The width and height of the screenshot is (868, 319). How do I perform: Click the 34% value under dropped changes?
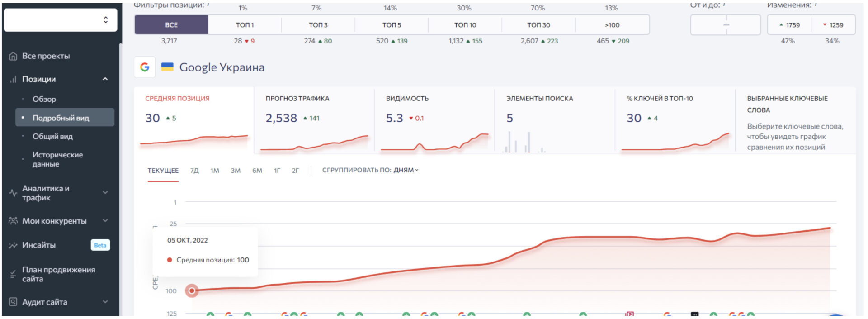(x=832, y=41)
